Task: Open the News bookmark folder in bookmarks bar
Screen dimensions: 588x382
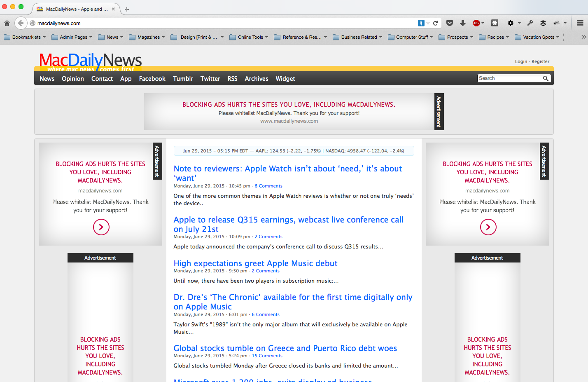Action: point(111,37)
